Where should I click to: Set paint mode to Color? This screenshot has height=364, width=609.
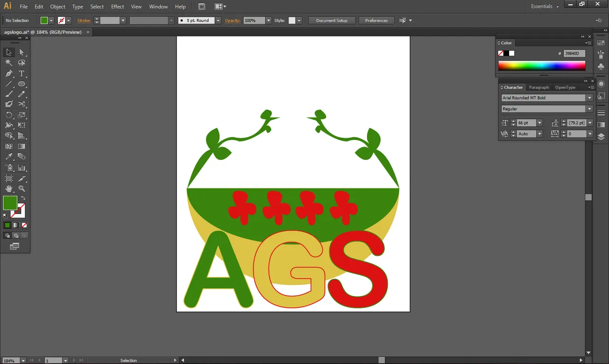(7, 225)
